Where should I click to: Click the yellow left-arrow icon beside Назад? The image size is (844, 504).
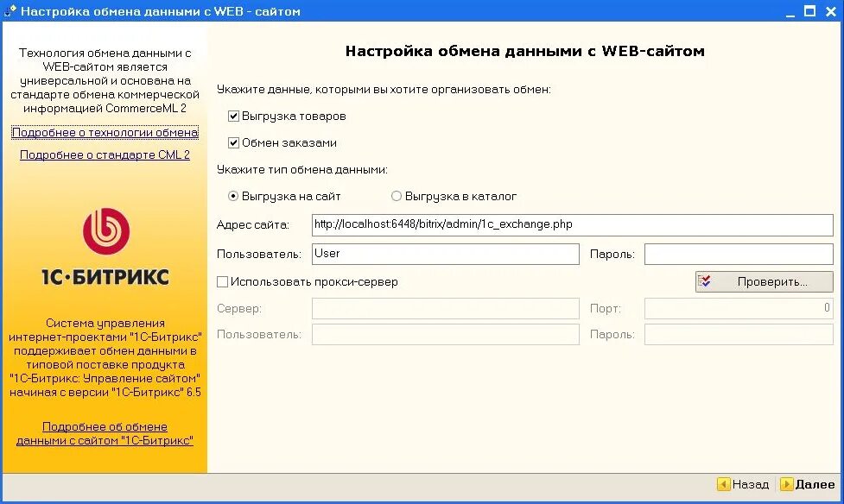click(723, 485)
